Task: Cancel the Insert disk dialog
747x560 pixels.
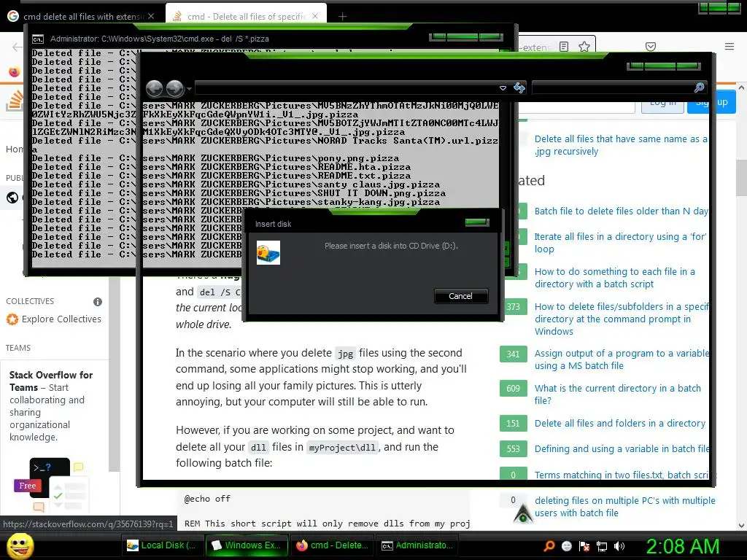Action: tap(461, 296)
